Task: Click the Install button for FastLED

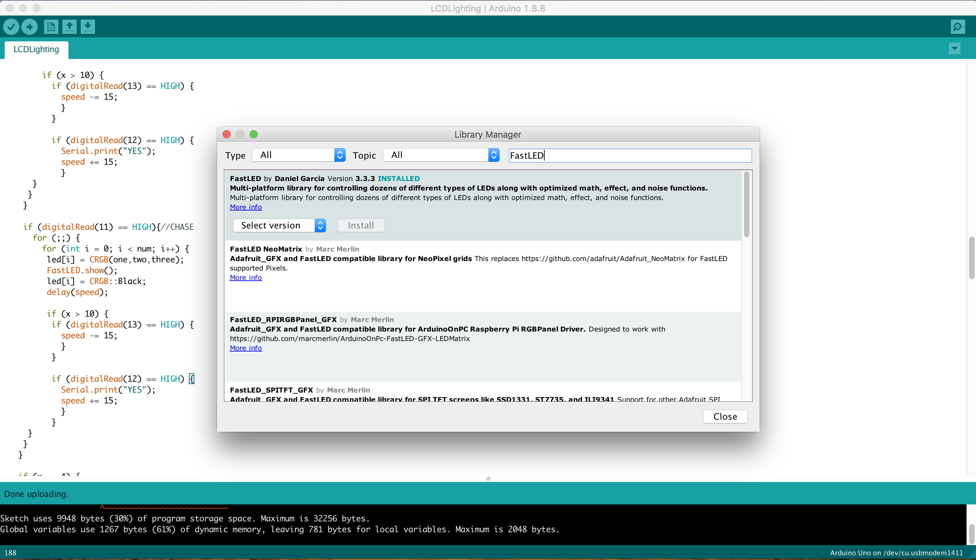Action: (x=360, y=225)
